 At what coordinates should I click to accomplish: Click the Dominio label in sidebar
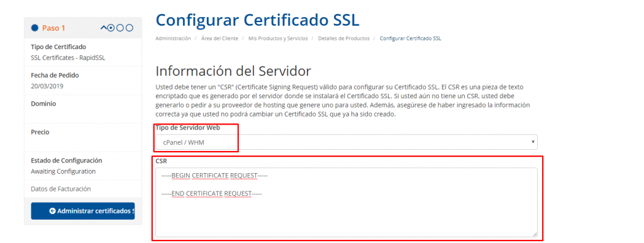[x=43, y=104]
